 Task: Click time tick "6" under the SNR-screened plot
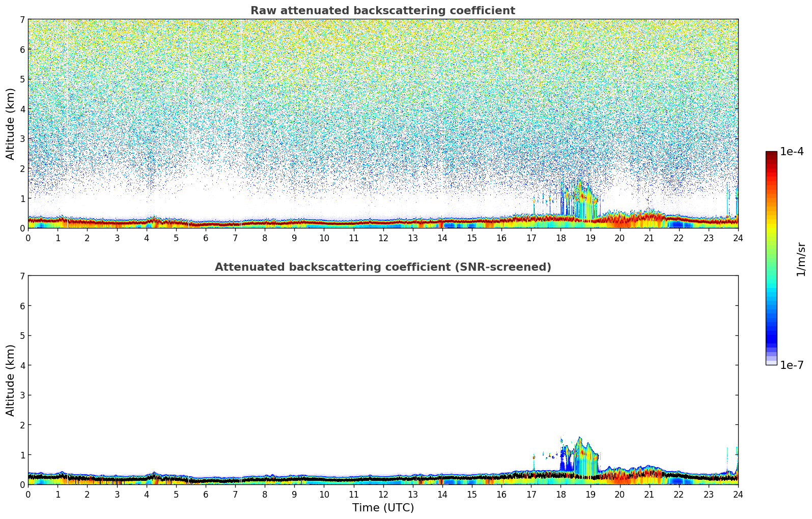(x=206, y=494)
